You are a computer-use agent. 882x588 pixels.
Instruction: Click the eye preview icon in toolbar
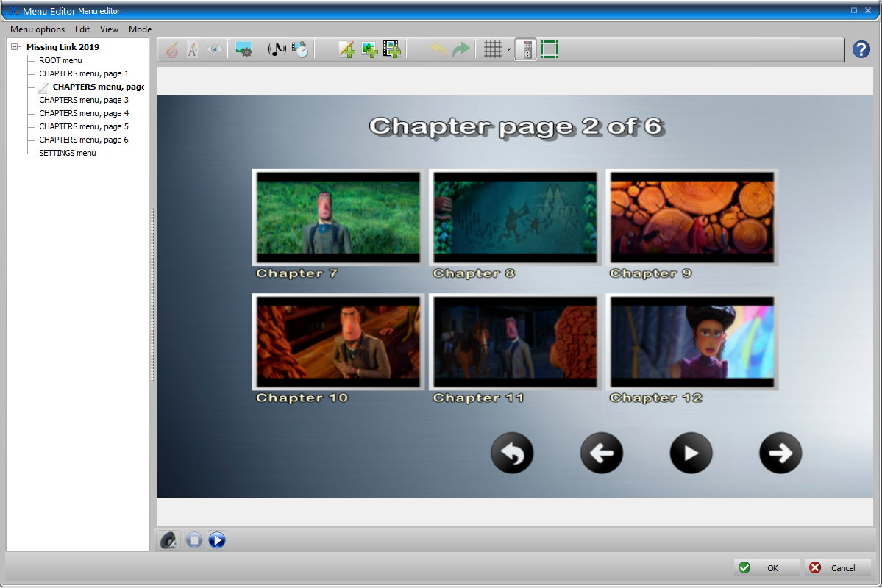click(x=214, y=49)
